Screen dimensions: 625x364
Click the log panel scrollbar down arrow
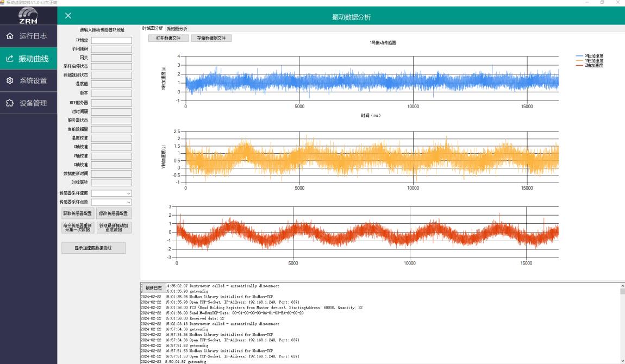[622, 360]
